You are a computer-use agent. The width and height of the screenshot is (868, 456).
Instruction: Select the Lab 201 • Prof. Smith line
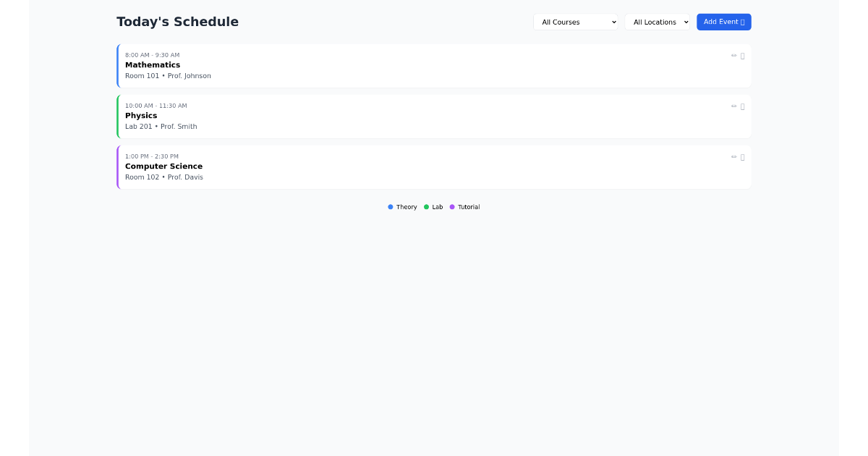[161, 127]
